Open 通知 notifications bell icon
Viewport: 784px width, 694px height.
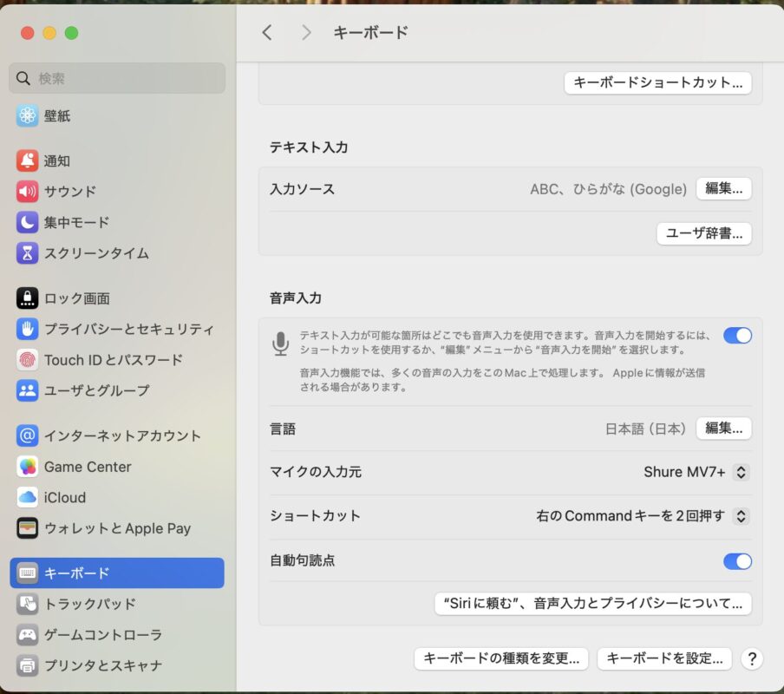coord(28,160)
